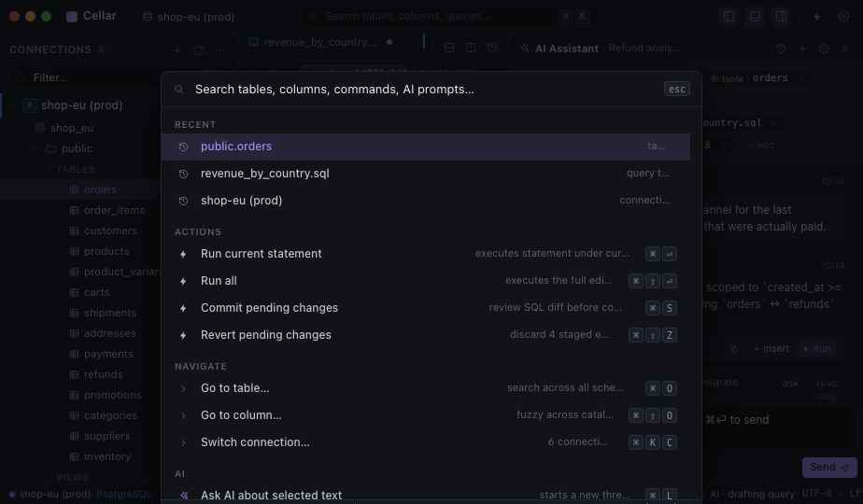
Task: Click the Cellar app logo icon
Action: coord(72,17)
